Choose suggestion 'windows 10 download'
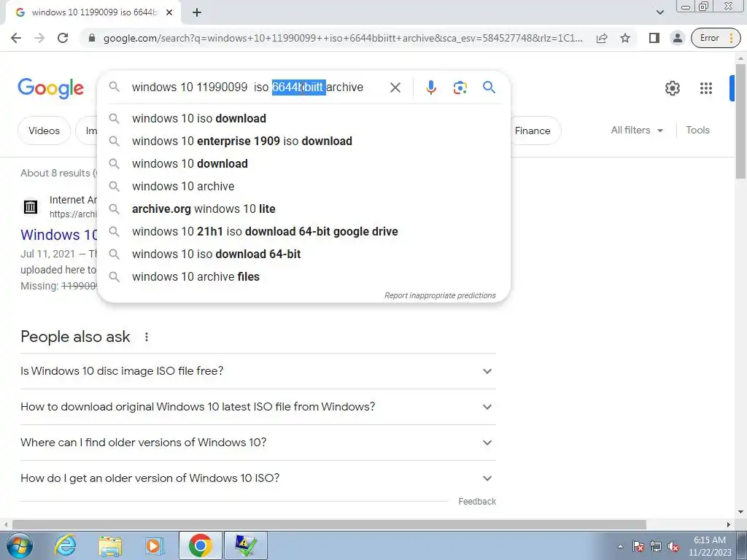Image resolution: width=747 pixels, height=560 pixels. 303,164
